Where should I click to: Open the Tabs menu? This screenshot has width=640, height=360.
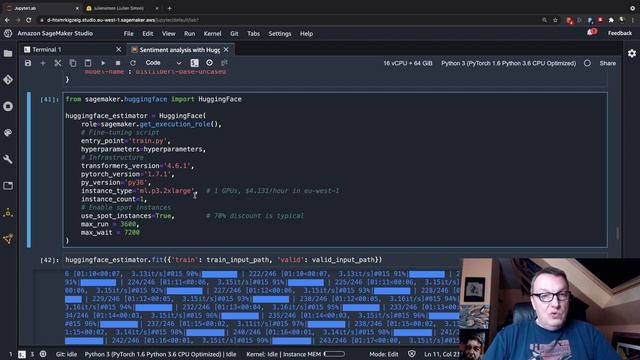tap(253, 33)
